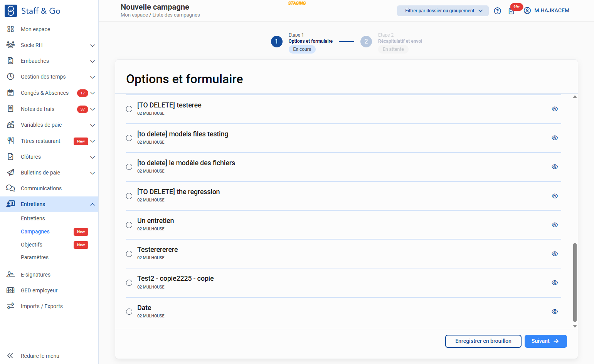Screen dimensions: 594x364
Task: Click the Socle RH people icon
Action: pyautogui.click(x=11, y=45)
